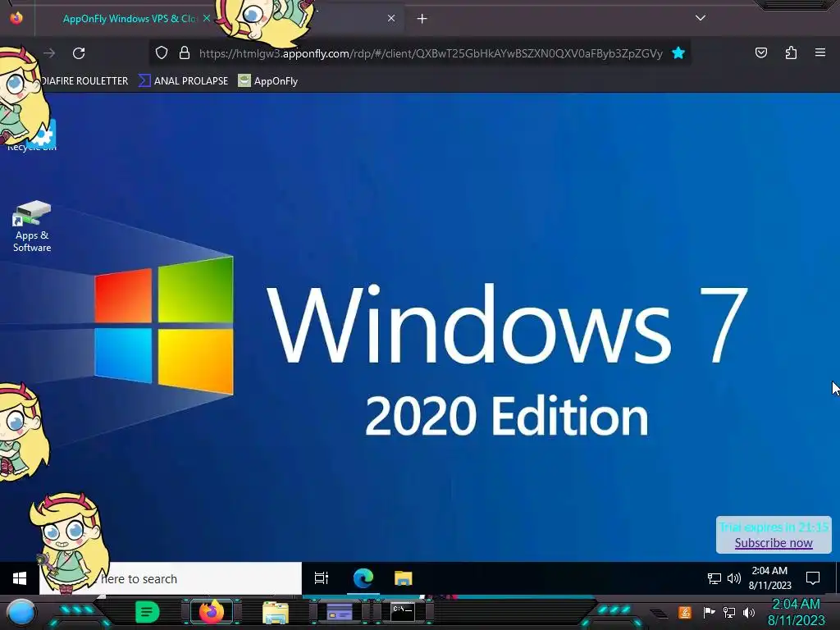
Task: Open the tracking protection shield icon
Action: pyautogui.click(x=162, y=53)
